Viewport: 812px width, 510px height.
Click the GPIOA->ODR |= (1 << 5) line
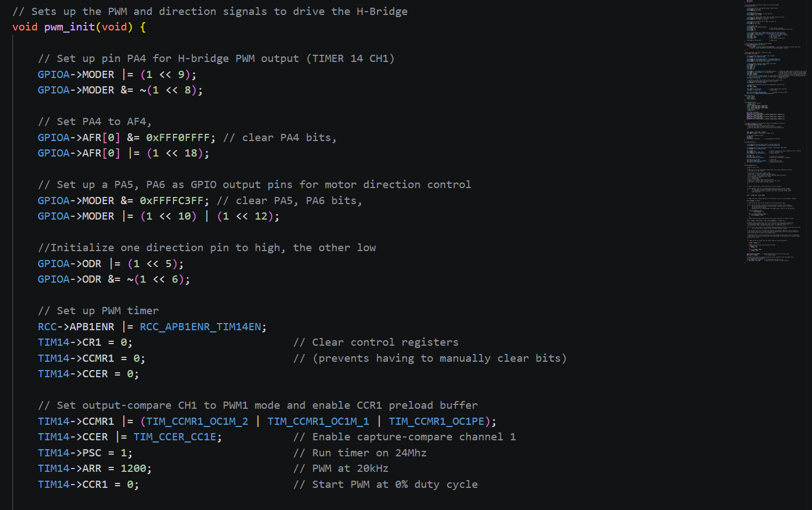(x=111, y=264)
